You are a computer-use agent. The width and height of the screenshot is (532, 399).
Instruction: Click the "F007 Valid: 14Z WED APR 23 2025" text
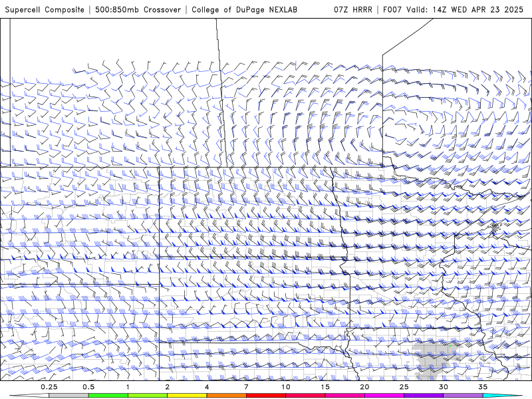pyautogui.click(x=454, y=9)
